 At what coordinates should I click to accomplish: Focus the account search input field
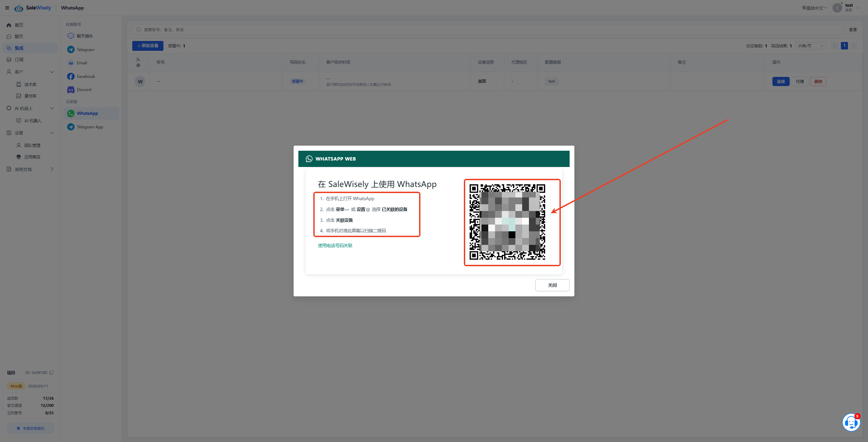tap(488, 30)
